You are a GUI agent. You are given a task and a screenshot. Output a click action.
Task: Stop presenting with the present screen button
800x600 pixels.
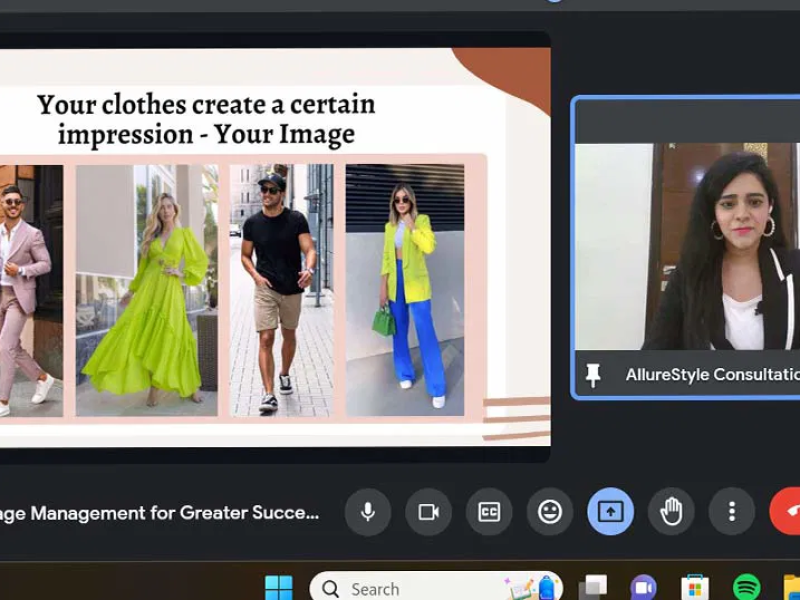pos(610,512)
